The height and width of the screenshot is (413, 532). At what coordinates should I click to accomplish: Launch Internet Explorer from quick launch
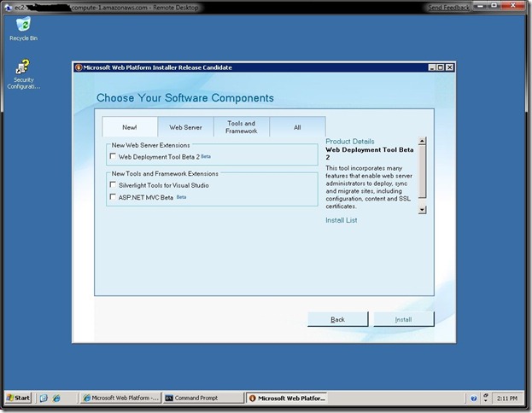pos(56,398)
